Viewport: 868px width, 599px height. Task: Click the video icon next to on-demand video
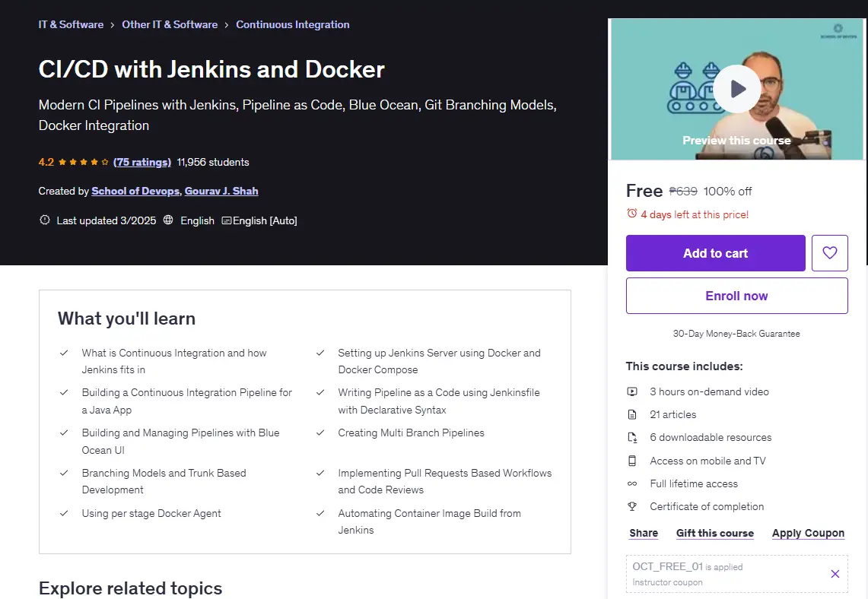[x=631, y=391]
